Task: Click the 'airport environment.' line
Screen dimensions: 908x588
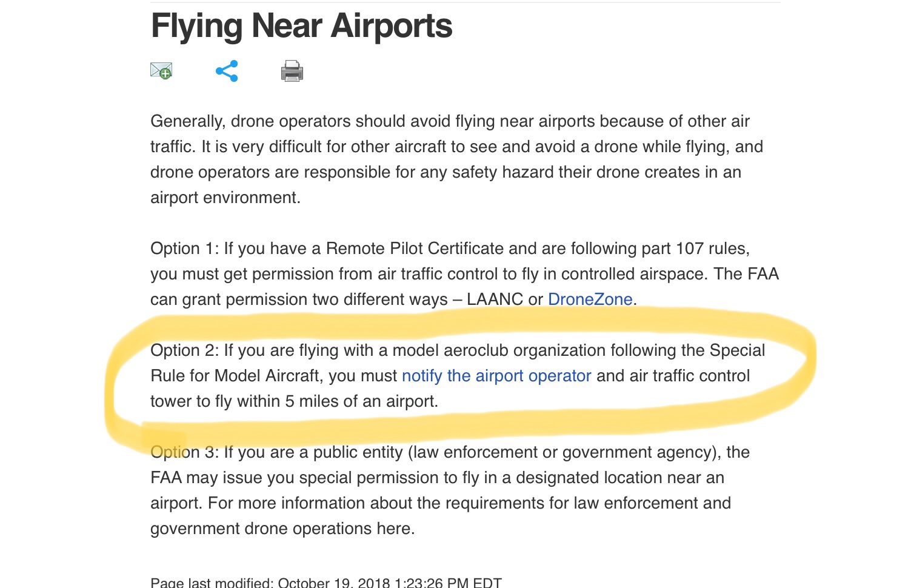Action: [x=225, y=198]
